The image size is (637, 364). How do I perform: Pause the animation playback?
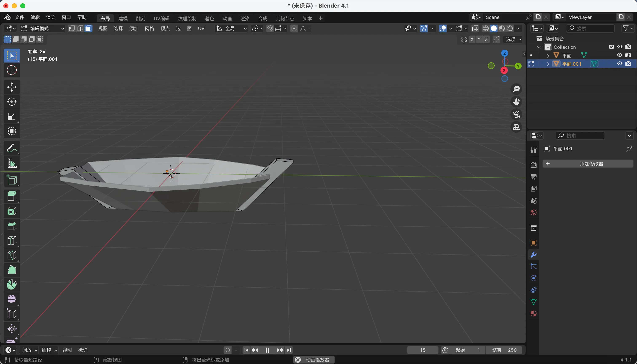[x=267, y=350]
